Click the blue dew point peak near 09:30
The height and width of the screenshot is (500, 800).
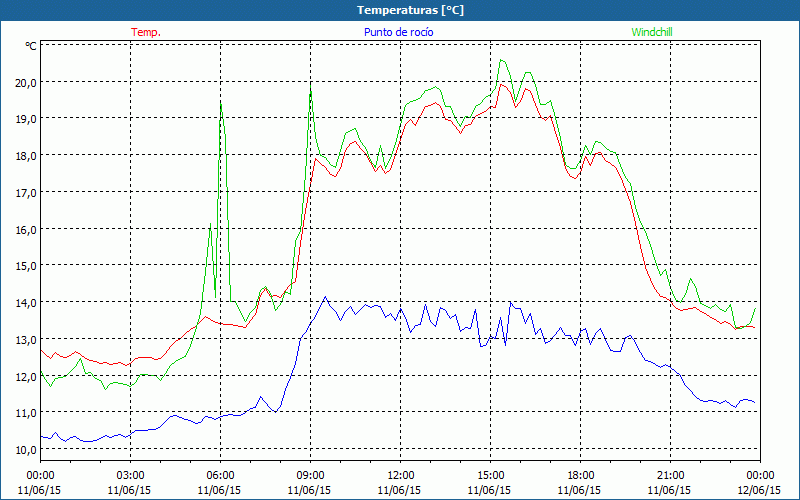(326, 297)
